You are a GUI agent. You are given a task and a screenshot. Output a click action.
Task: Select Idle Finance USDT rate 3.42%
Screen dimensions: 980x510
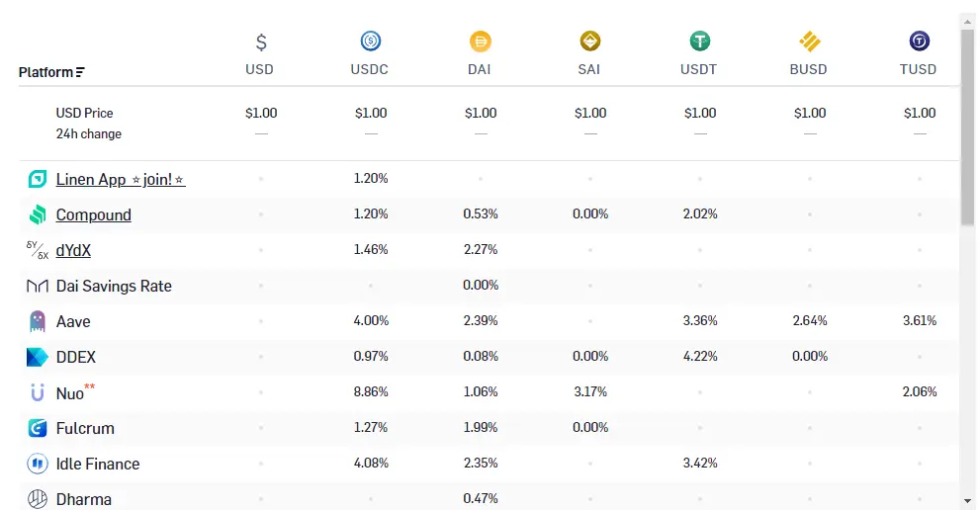(x=700, y=464)
